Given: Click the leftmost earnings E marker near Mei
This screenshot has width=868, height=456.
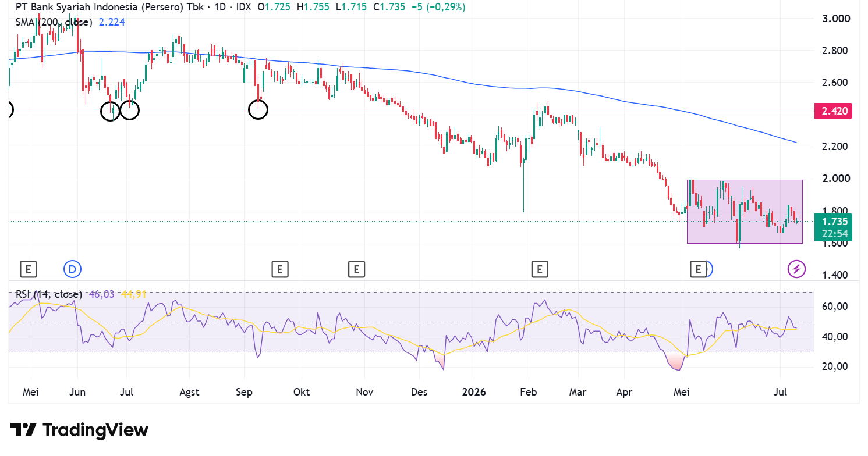Looking at the screenshot, I should tap(28, 269).
